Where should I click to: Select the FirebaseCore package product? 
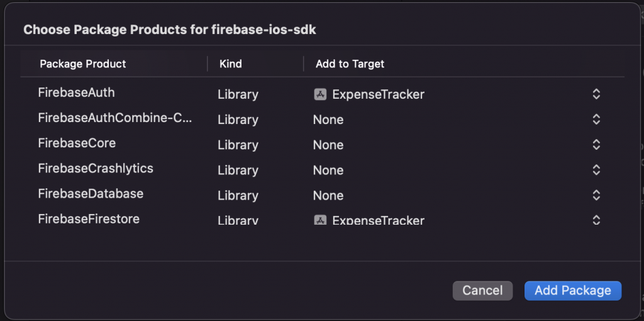pyautogui.click(x=77, y=143)
